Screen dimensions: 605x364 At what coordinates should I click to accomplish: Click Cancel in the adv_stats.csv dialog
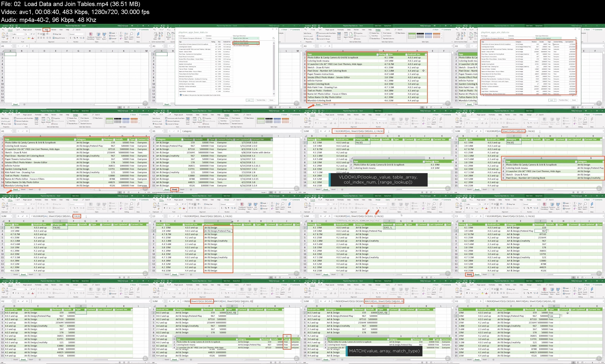[x=574, y=100]
